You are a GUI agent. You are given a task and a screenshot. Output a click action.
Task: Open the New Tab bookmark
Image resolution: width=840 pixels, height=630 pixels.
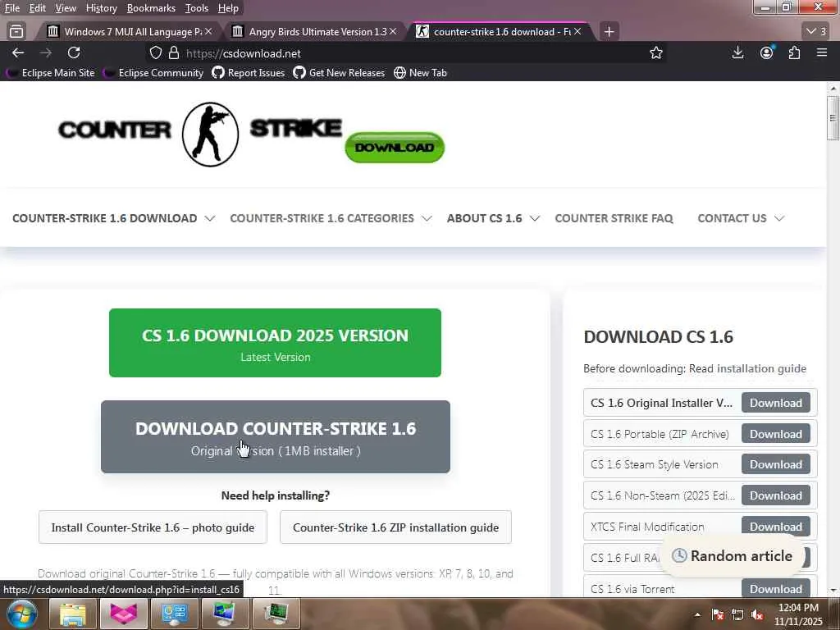click(421, 73)
